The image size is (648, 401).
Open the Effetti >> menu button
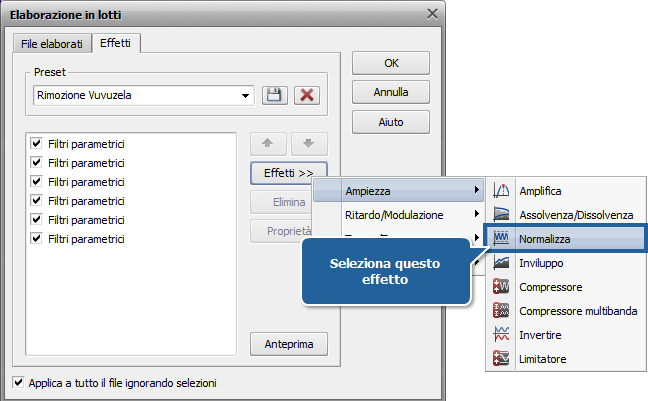tap(288, 173)
